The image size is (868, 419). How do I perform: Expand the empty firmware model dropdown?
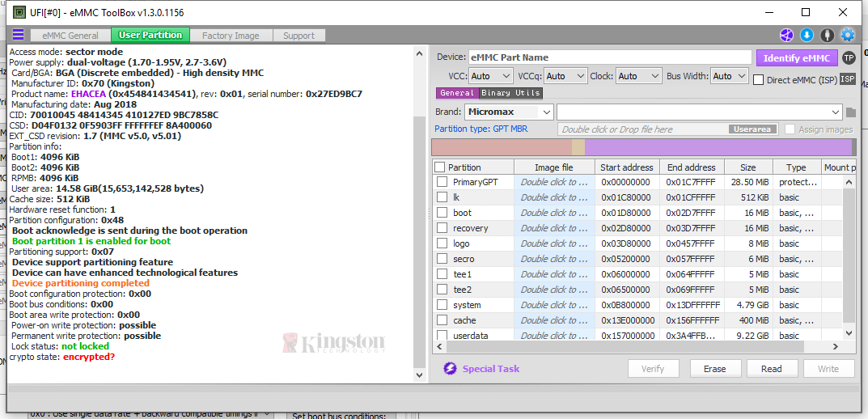click(x=700, y=112)
